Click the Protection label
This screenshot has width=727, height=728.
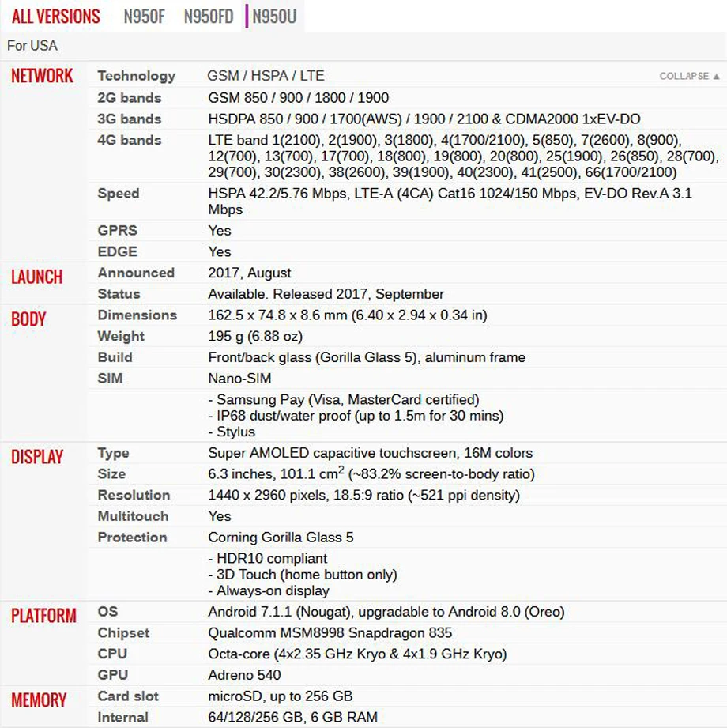point(132,538)
